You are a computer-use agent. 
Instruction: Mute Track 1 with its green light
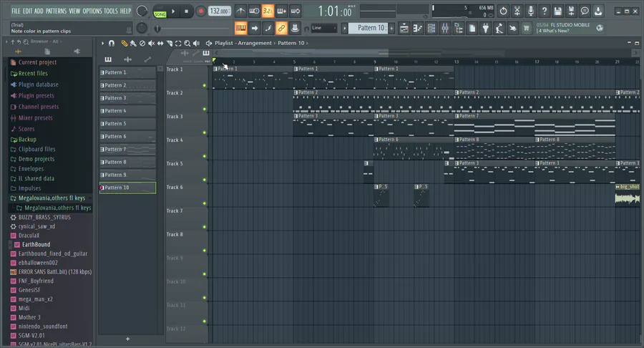[205, 85]
